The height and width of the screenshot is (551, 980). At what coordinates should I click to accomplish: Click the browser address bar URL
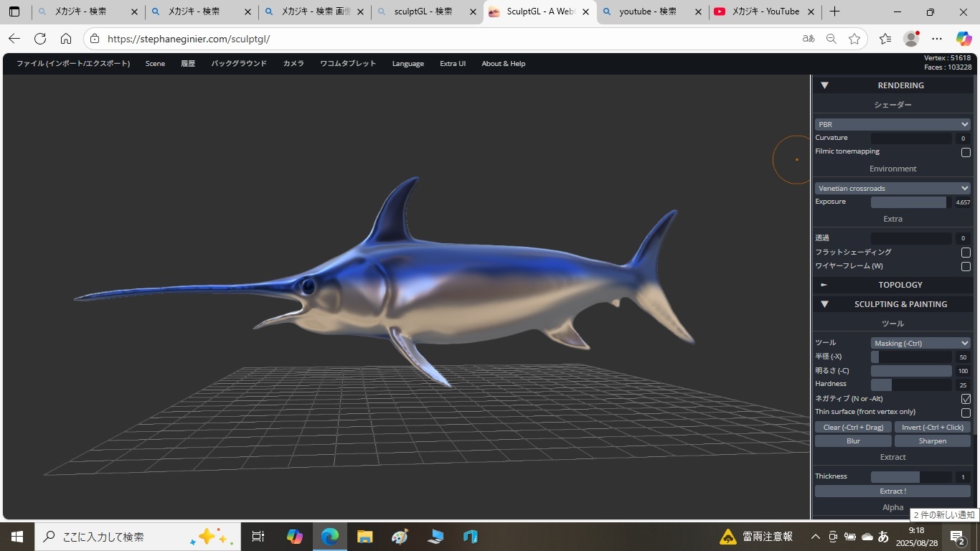click(189, 39)
